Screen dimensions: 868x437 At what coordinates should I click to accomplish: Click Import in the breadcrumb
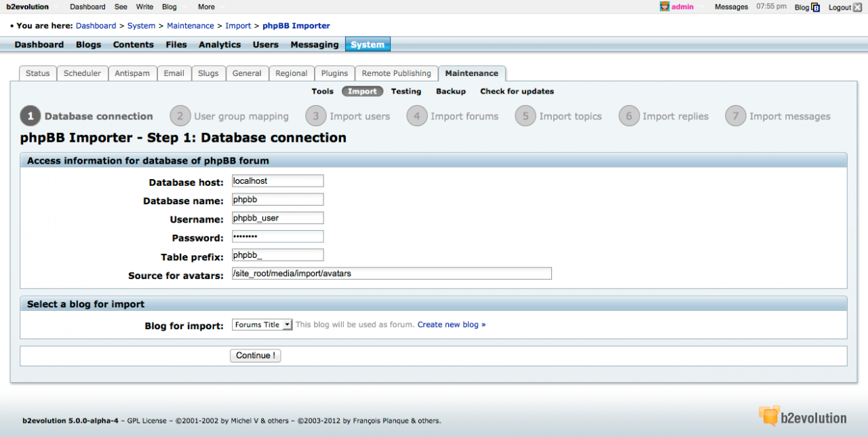[x=238, y=26]
